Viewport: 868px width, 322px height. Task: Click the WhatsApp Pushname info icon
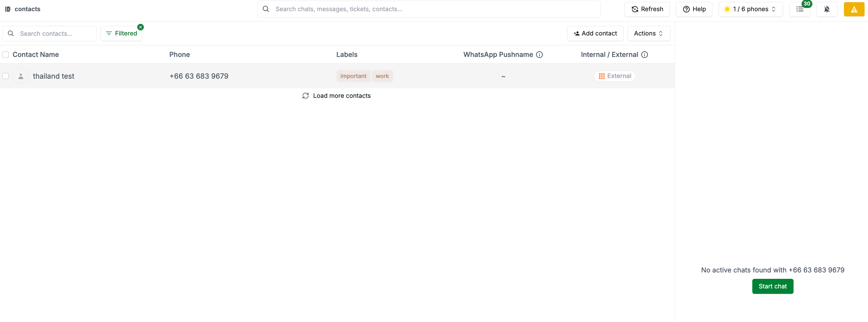click(x=539, y=55)
